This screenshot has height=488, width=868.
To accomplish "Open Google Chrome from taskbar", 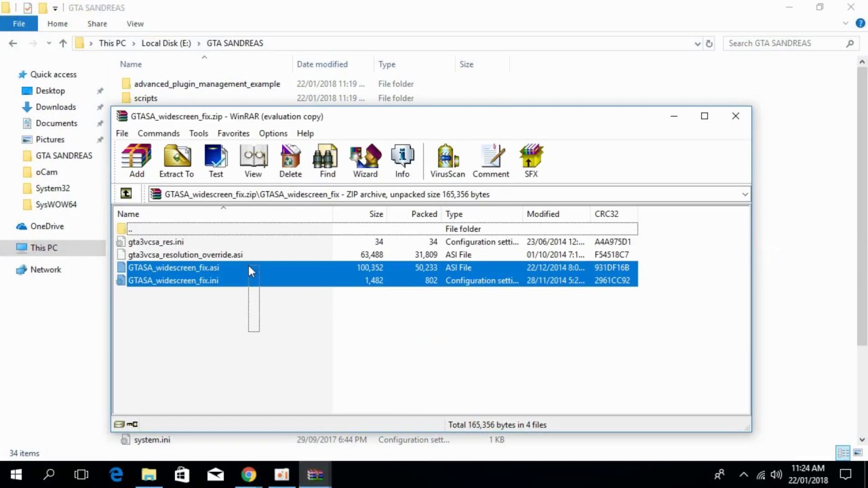I will pos(249,474).
